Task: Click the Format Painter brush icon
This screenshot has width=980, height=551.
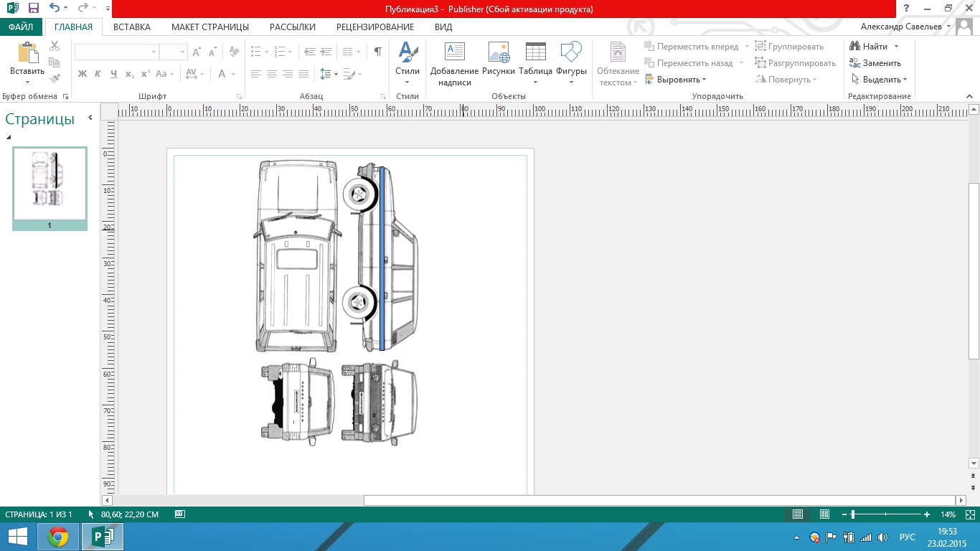Action: click(x=55, y=78)
